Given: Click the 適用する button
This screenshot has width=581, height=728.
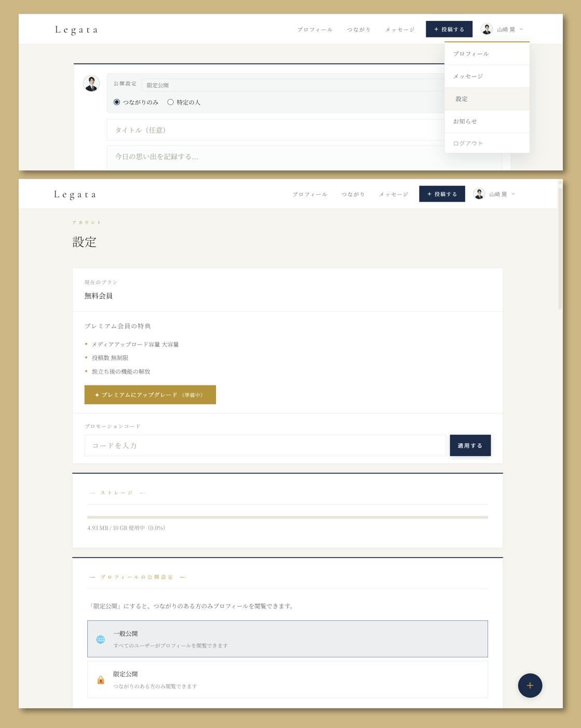Looking at the screenshot, I should [x=470, y=445].
